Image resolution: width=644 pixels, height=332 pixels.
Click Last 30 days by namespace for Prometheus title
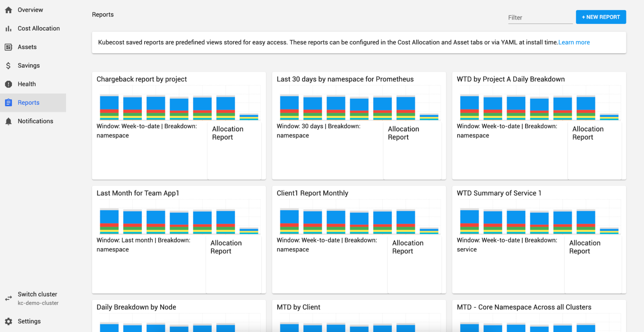[x=345, y=79]
